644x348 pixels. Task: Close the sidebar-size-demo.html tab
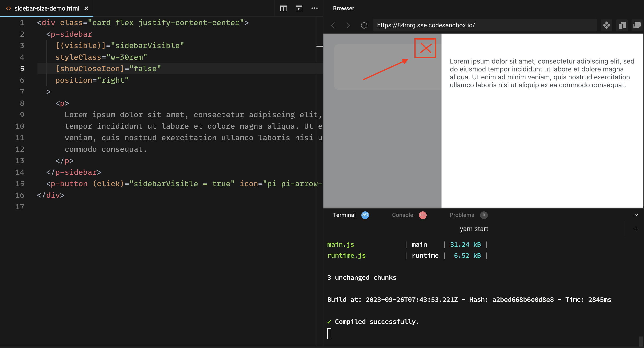pos(86,8)
